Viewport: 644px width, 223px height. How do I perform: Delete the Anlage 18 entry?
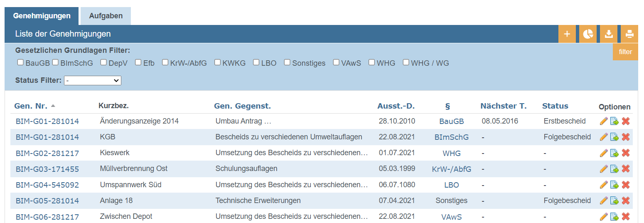626,201
